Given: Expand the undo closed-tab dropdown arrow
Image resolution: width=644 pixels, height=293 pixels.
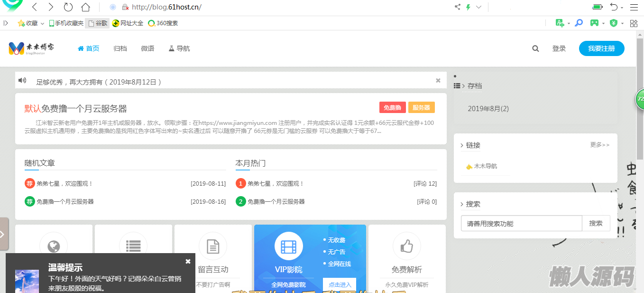Looking at the screenshot, I should [623, 8].
